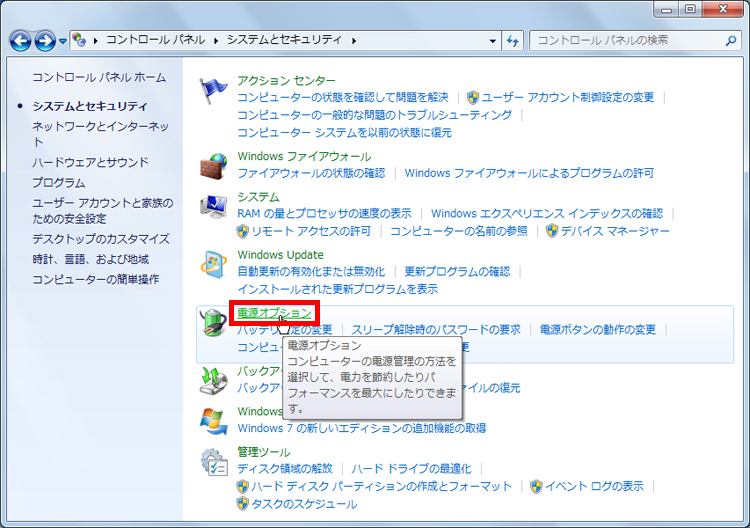This screenshot has width=750, height=528.
Task: Click 電源ボタンの動作の変更 link
Action: [597, 330]
